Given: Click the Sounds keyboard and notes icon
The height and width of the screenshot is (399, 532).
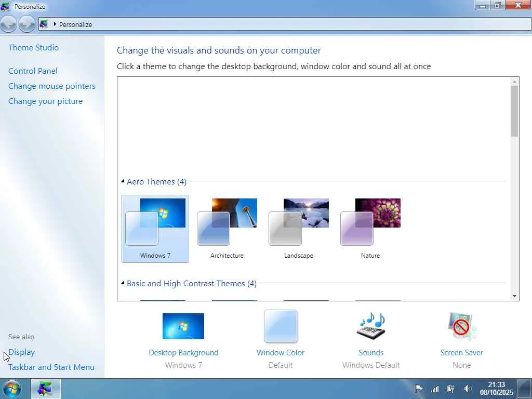Looking at the screenshot, I should point(371,326).
